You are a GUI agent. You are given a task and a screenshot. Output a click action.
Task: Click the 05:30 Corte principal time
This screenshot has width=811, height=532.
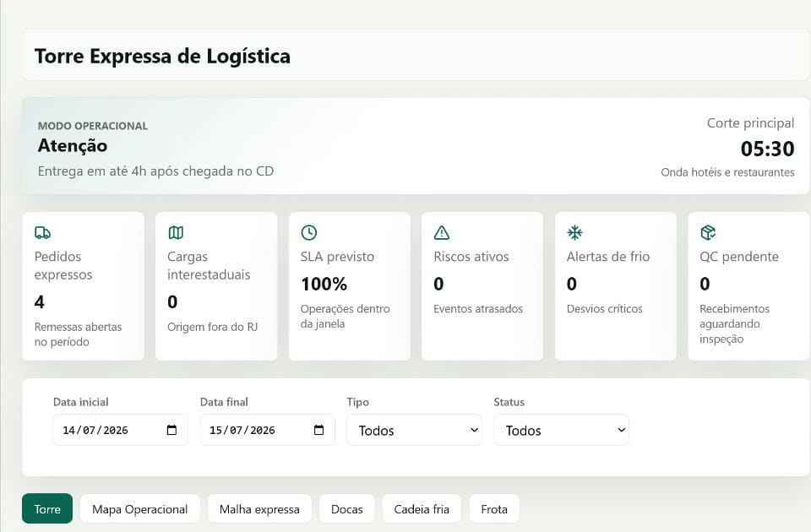coord(768,149)
